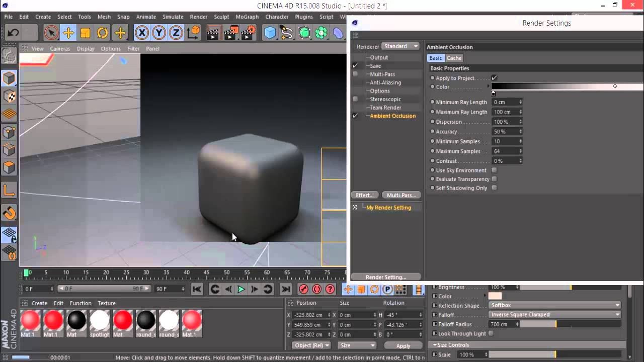This screenshot has width=644, height=362.
Task: Toggle the Y-axis lock
Action: coord(159,33)
